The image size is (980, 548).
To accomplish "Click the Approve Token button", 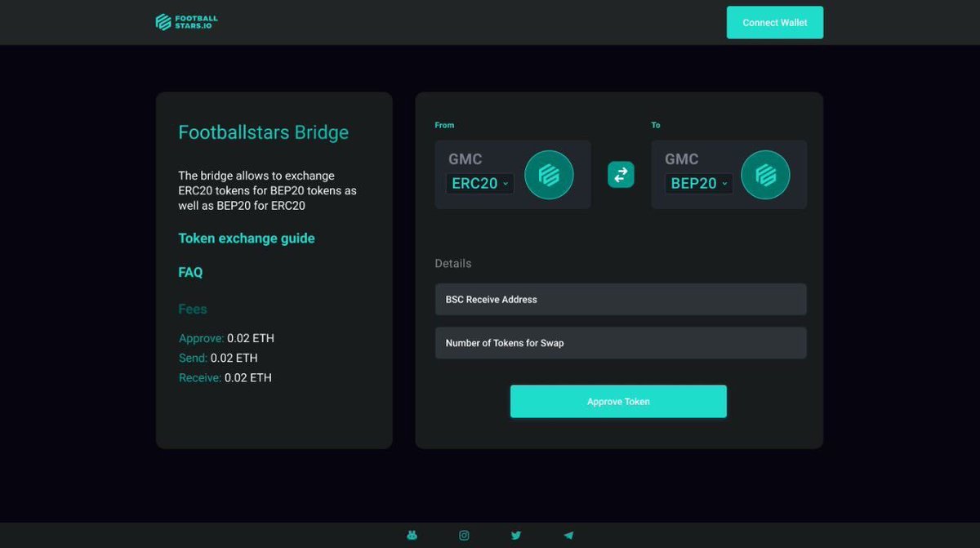I will coord(618,401).
